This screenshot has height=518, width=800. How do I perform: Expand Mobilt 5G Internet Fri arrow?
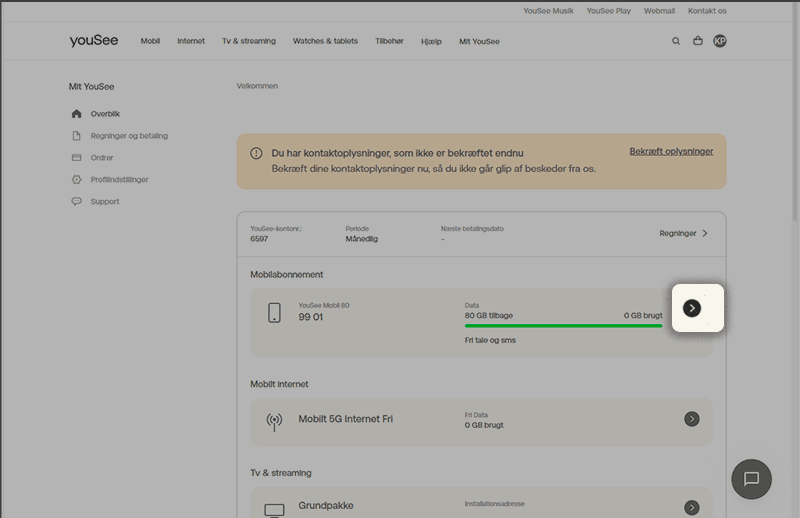tap(692, 419)
